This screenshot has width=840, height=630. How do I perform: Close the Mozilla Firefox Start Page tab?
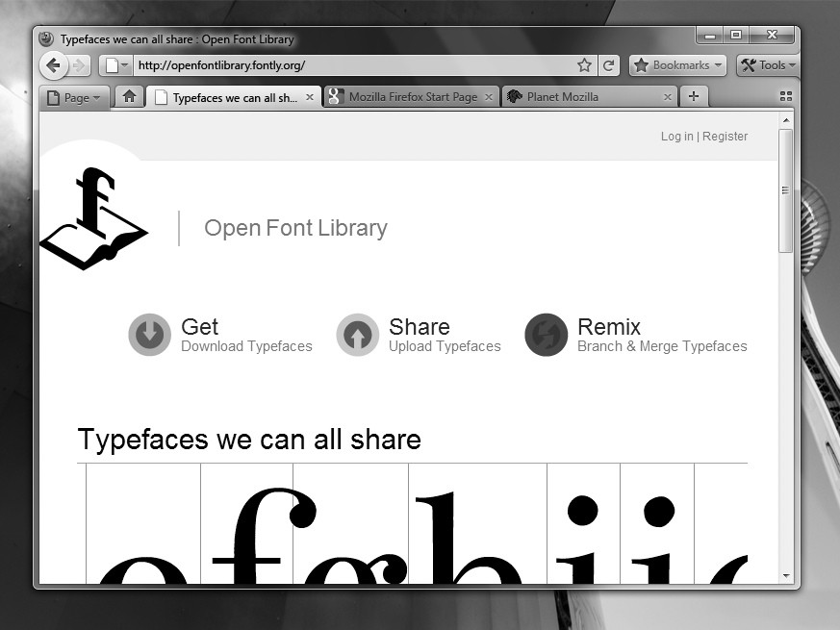(x=489, y=97)
